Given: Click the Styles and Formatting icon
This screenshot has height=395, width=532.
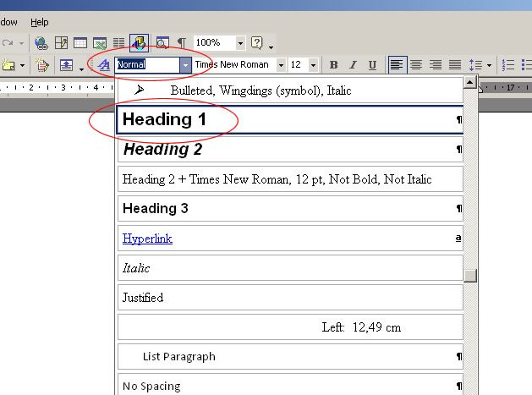Looking at the screenshot, I should (103, 65).
